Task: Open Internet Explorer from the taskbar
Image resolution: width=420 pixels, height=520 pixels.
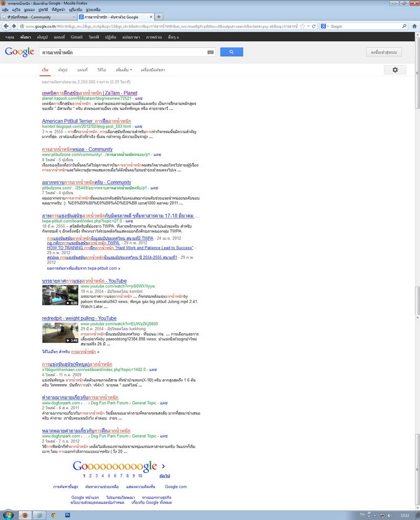Action: pos(39,515)
